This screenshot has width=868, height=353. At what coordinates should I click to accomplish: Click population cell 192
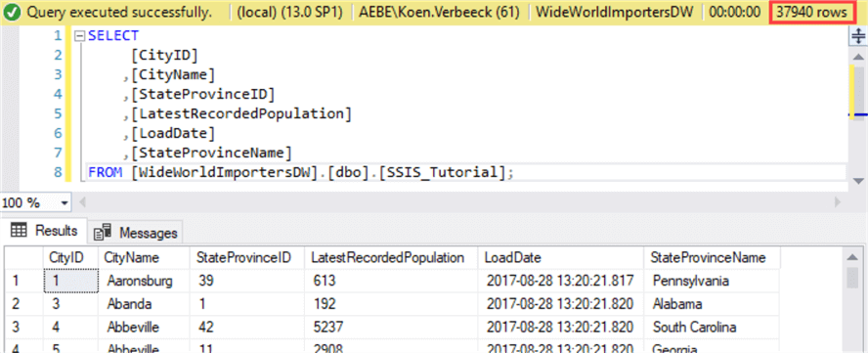(x=392, y=304)
